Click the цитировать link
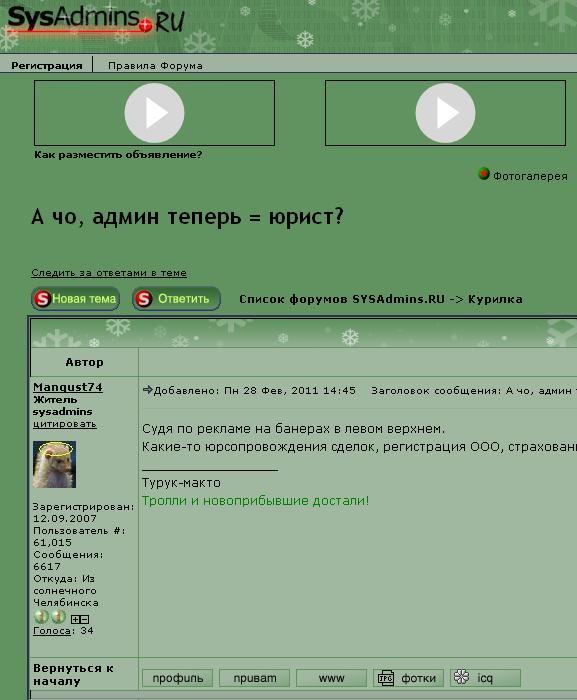 [x=65, y=424]
